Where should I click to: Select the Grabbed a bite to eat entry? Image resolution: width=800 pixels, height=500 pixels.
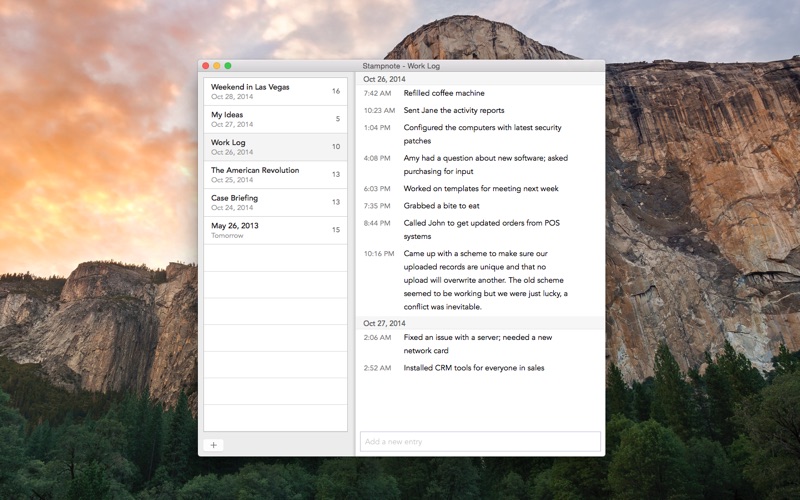441,206
